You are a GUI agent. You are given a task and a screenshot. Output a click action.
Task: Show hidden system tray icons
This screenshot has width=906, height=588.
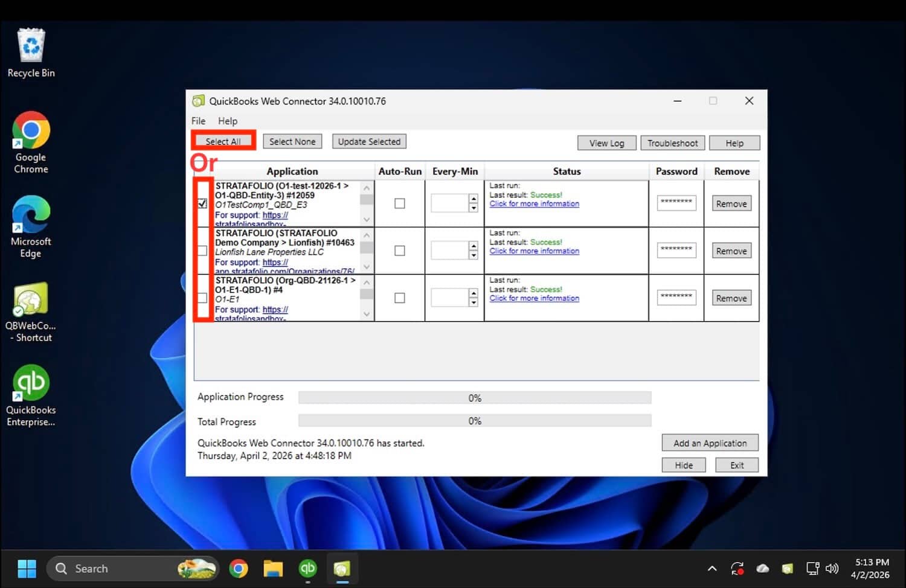coord(712,569)
